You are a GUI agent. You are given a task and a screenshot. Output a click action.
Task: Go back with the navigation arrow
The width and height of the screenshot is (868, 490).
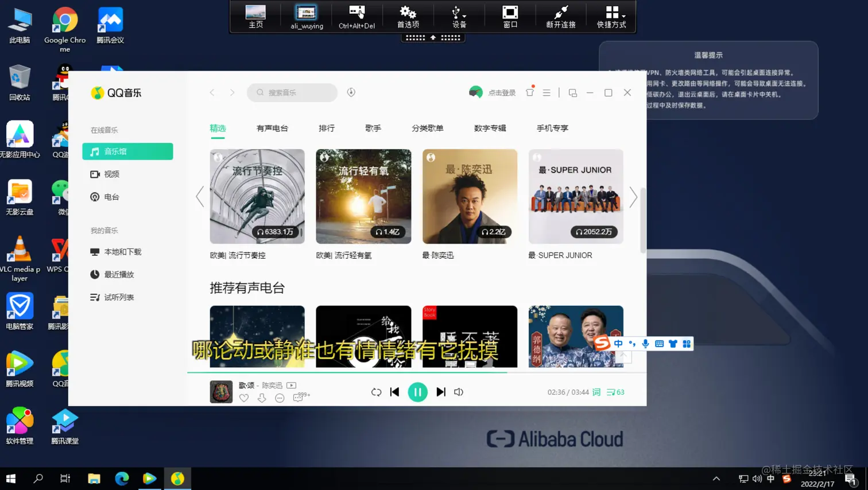212,92
